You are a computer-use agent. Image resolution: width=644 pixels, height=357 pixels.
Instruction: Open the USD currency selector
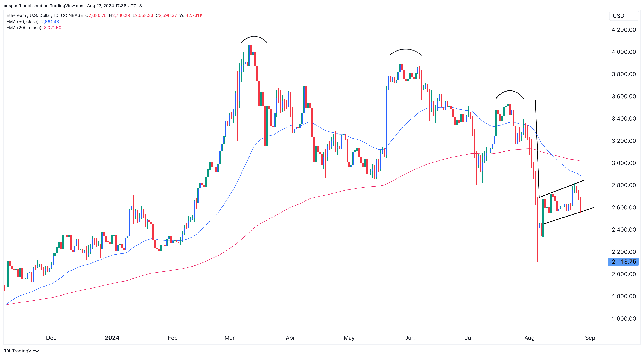pos(624,16)
